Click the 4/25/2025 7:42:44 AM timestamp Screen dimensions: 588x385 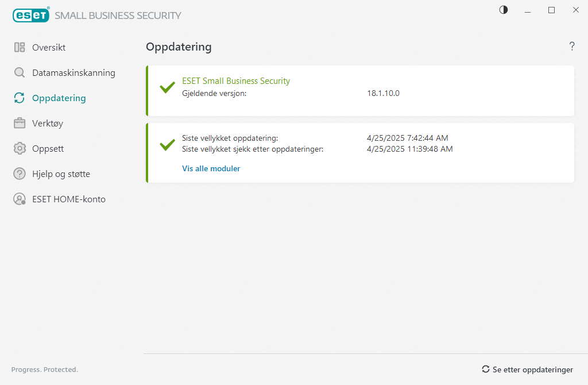[409, 138]
